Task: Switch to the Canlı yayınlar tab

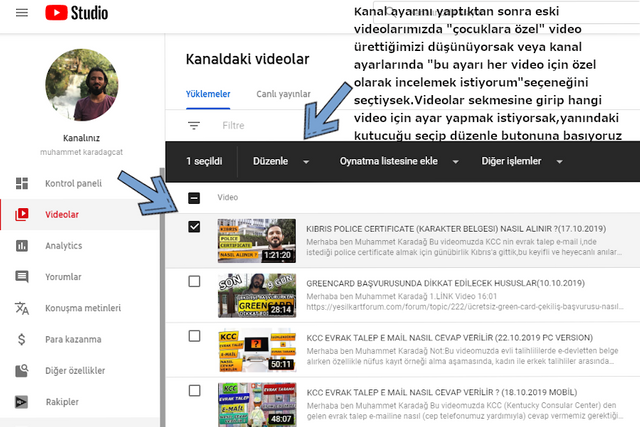Action: (x=283, y=94)
